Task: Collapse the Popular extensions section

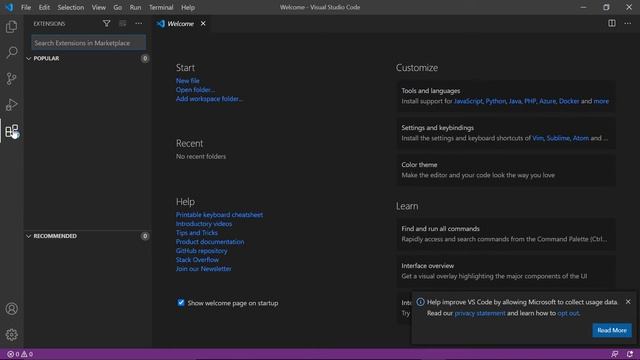Action: pos(29,58)
